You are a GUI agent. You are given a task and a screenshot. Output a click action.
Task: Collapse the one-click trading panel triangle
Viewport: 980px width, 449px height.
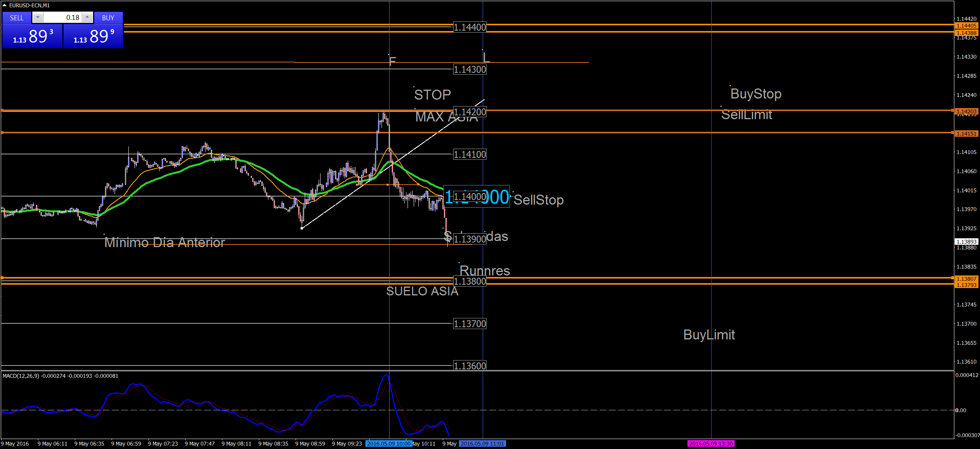click(5, 5)
